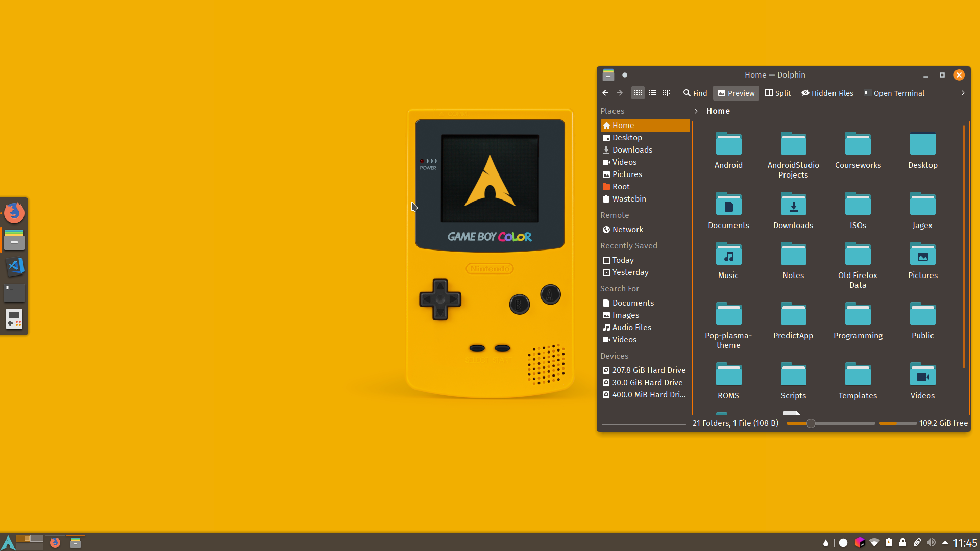The image size is (980, 551).
Task: Enable Split view
Action: pos(777,93)
